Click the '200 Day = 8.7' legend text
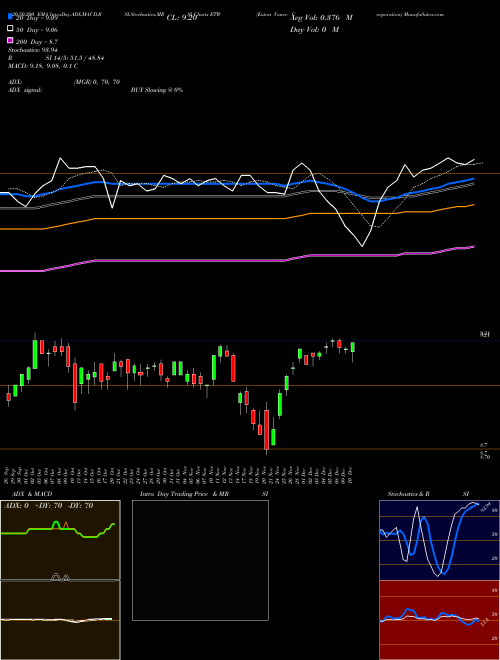Image resolution: width=500 pixels, height=660 pixels. pos(37,42)
